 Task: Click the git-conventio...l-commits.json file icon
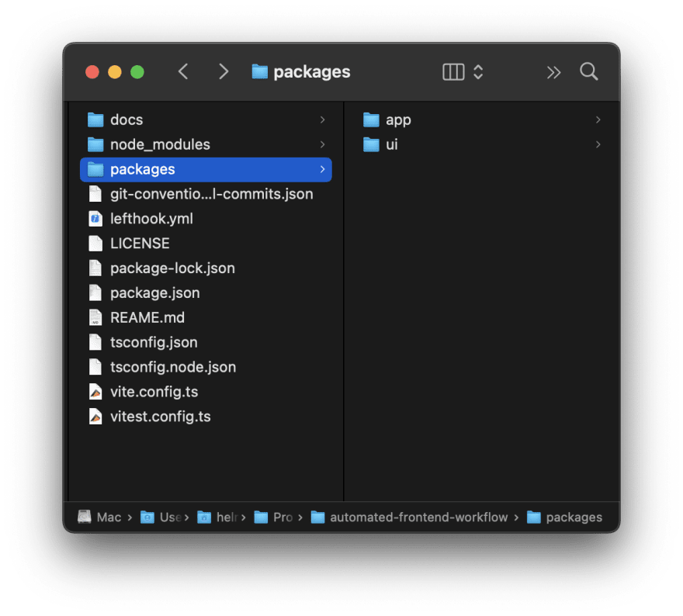tap(95, 194)
